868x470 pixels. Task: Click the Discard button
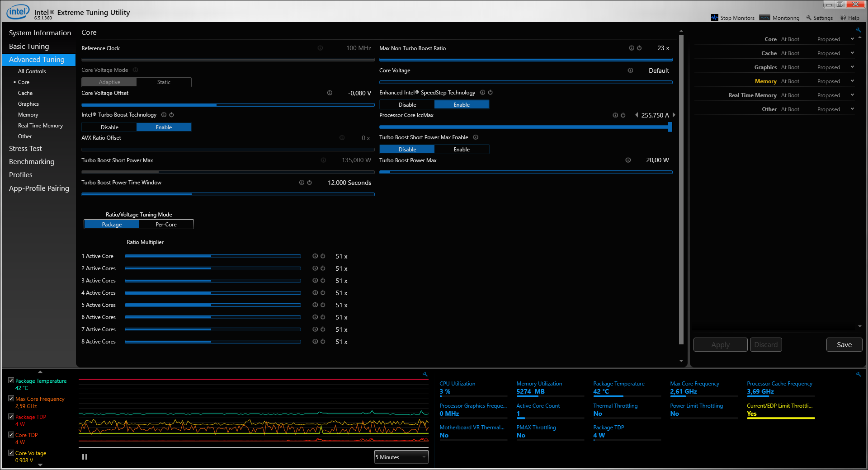pyautogui.click(x=766, y=345)
